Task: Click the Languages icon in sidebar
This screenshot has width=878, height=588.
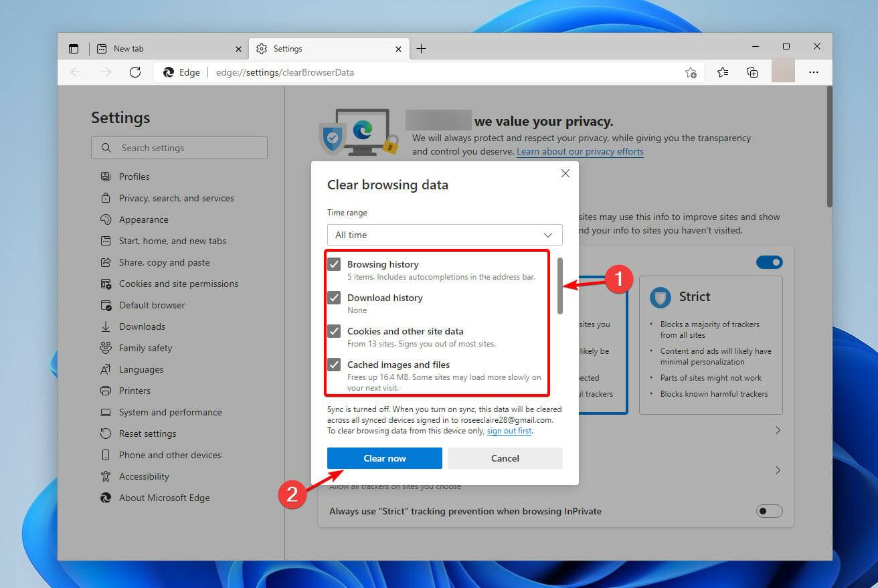Action: coord(106,369)
